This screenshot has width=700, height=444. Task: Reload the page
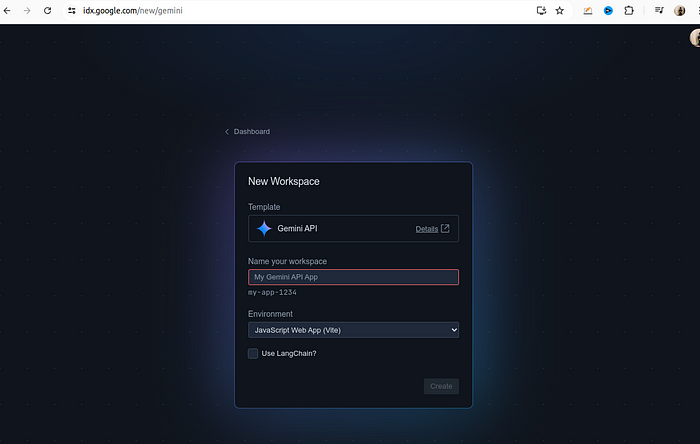(47, 11)
